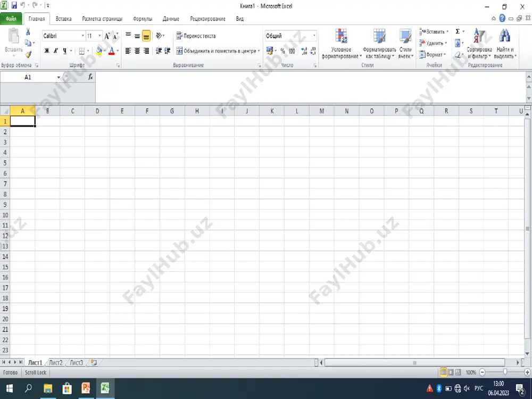Image resolution: width=532 pixels, height=399 pixels.
Task: Open File Explorer from the taskbar
Action: (48, 388)
